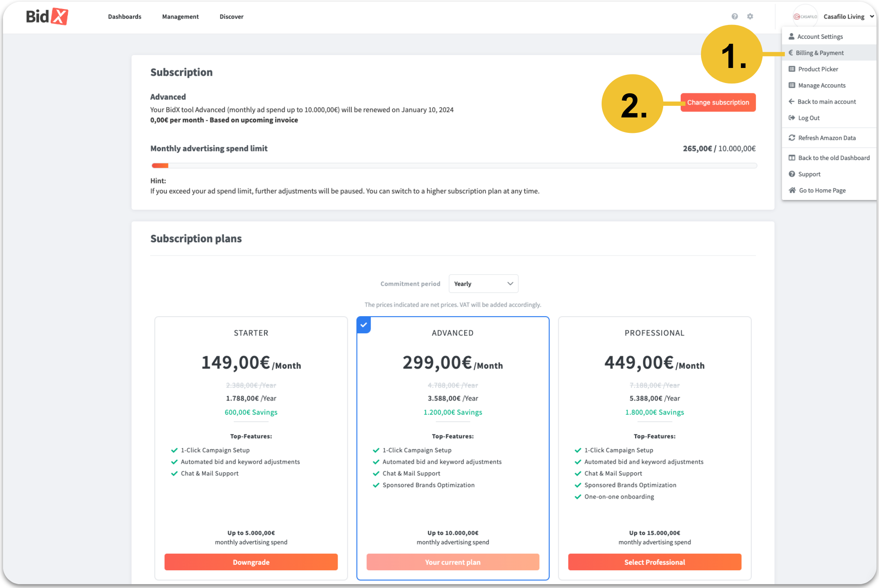Image resolution: width=879 pixels, height=588 pixels.
Task: Expand the help question mark dropdown
Action: tap(735, 16)
